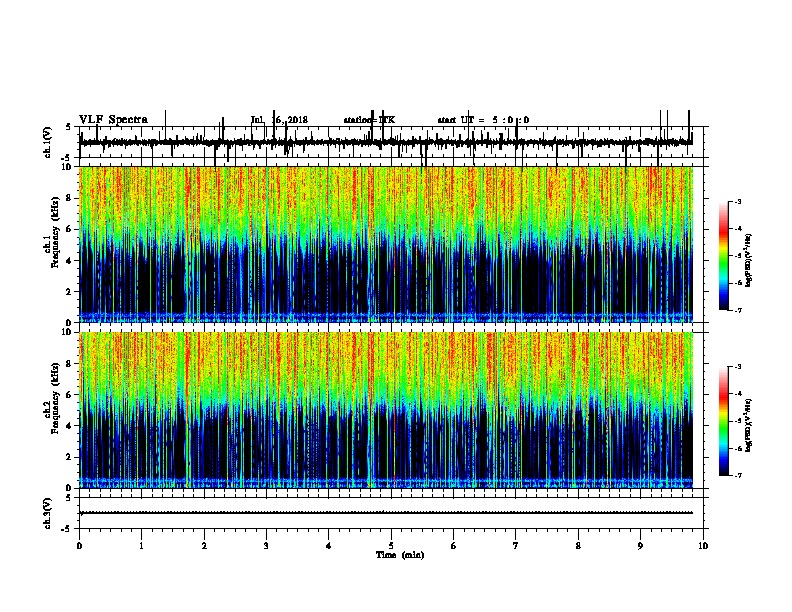Click the ch.2 "Frequency (kHz)" axis label
792x612 pixels.
click(55, 397)
